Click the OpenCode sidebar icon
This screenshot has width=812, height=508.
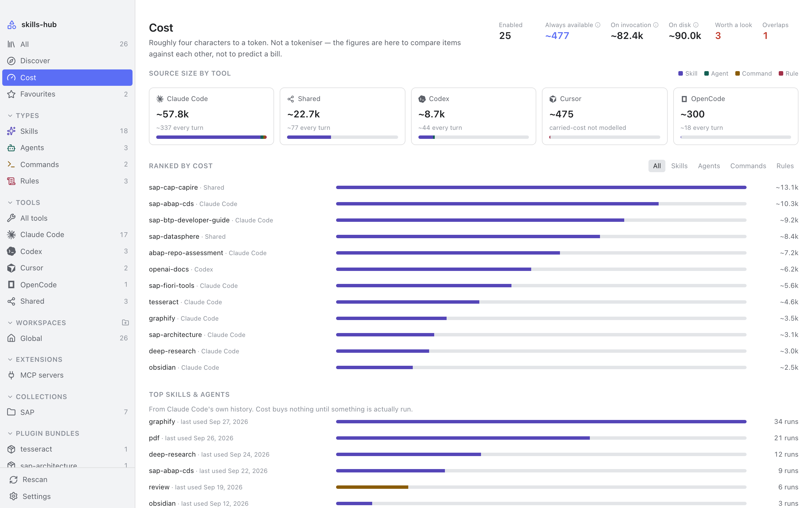[11, 284]
